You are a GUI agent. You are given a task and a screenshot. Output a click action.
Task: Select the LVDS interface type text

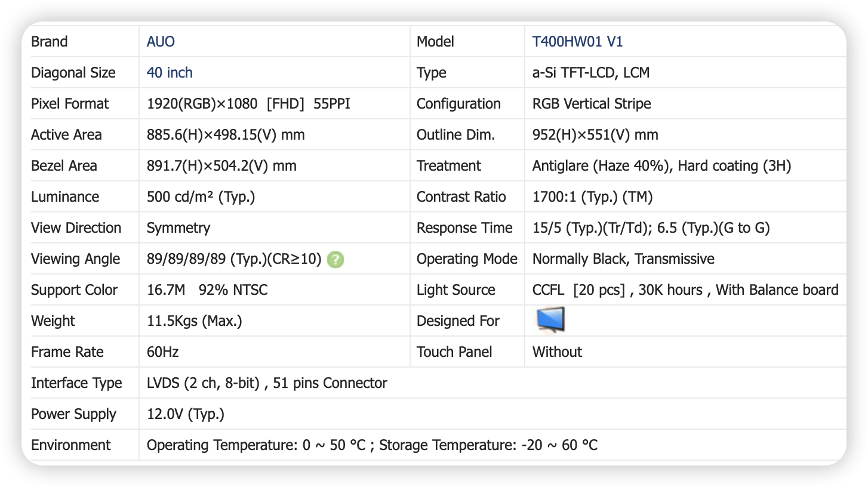coord(267,383)
